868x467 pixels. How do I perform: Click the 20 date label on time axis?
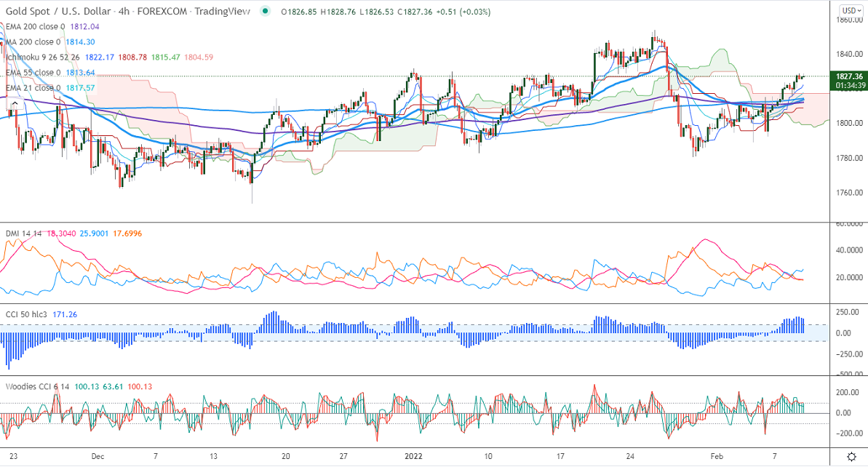tap(286, 457)
